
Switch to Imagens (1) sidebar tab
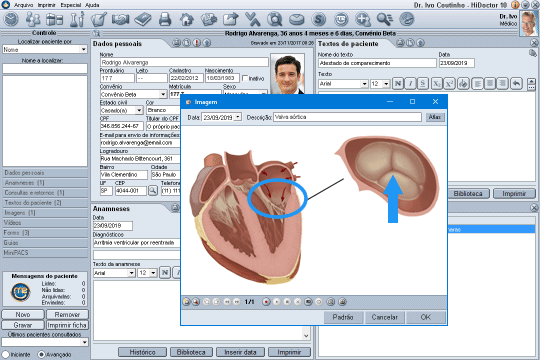[x=45, y=213]
